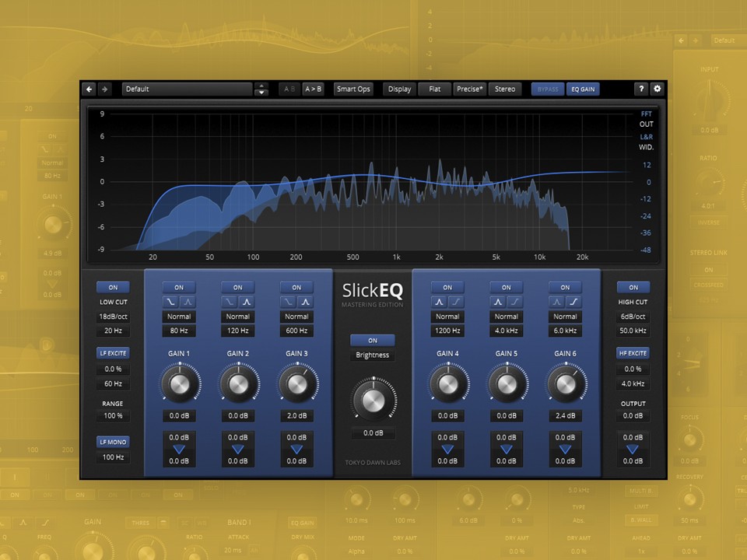This screenshot has width=747, height=560.
Task: Select high shelf shape for band 5
Action: pyautogui.click(x=515, y=302)
